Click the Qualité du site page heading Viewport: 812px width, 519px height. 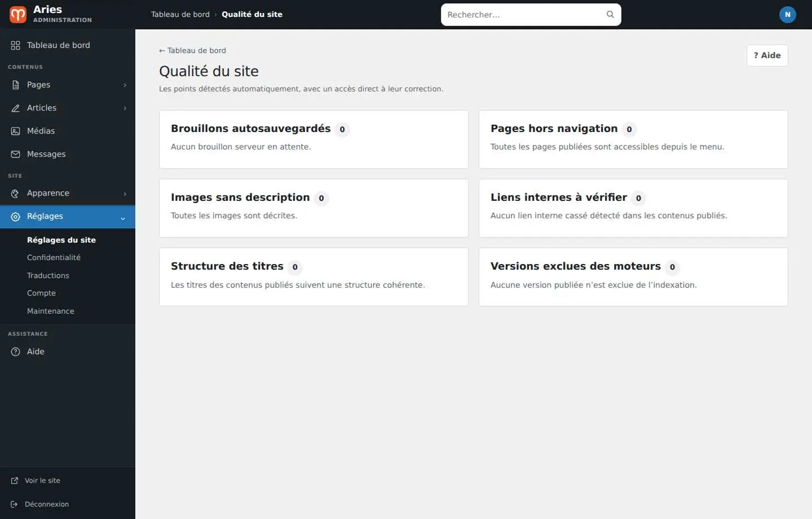209,71
